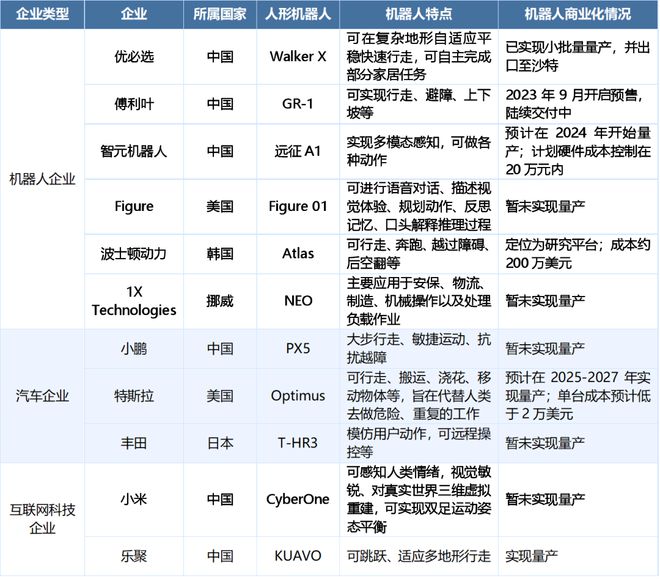Select the Optimus robot cell

coord(298,396)
